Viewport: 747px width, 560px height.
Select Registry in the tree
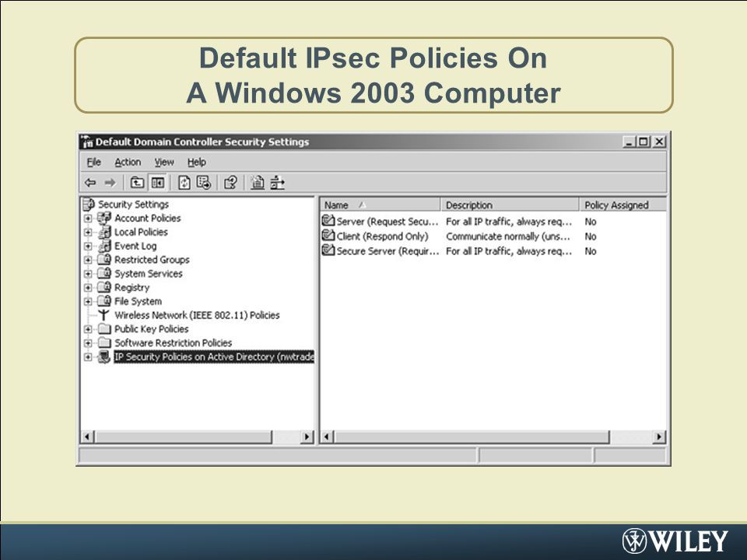click(132, 287)
